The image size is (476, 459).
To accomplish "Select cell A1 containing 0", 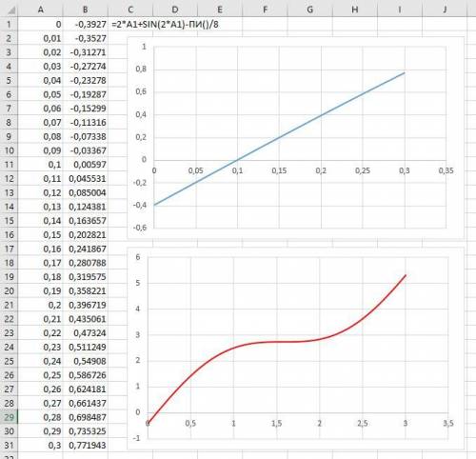I will point(40,24).
